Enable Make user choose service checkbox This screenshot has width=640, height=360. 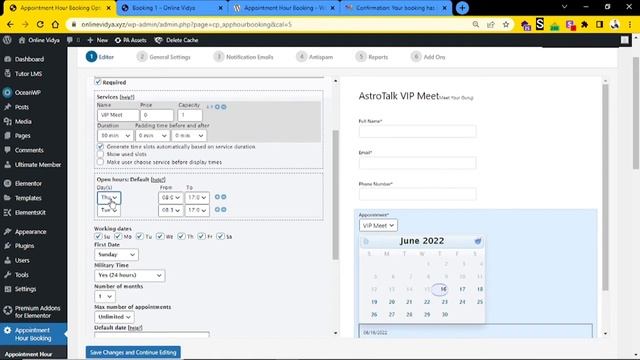point(100,162)
